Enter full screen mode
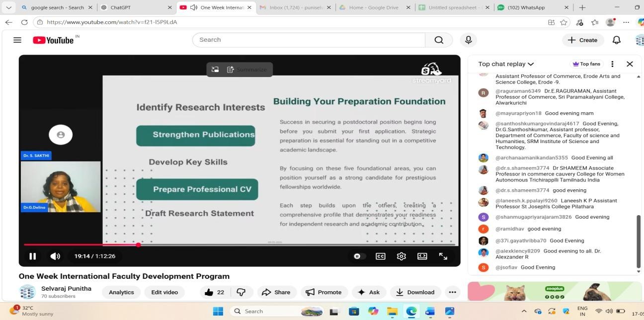 (x=443, y=256)
